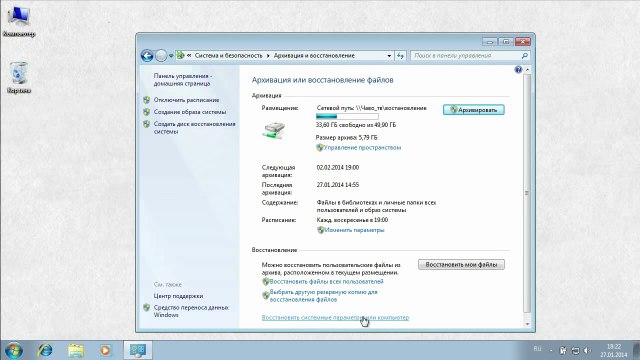Click 'Восстановить мои файлы' button

coord(461,264)
